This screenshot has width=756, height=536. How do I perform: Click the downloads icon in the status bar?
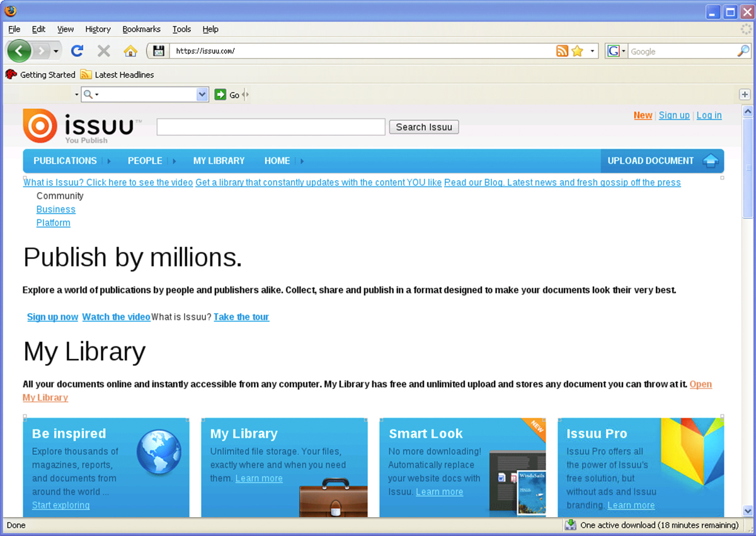tap(571, 525)
